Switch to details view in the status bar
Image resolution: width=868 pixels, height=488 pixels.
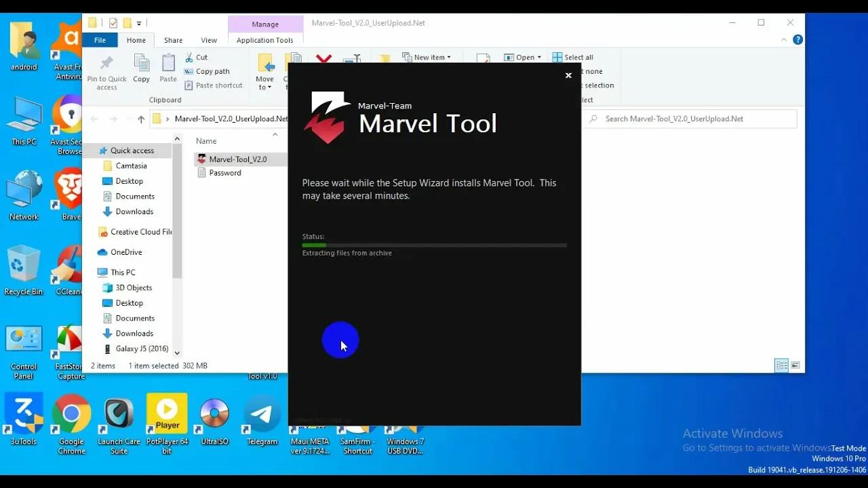(782, 365)
